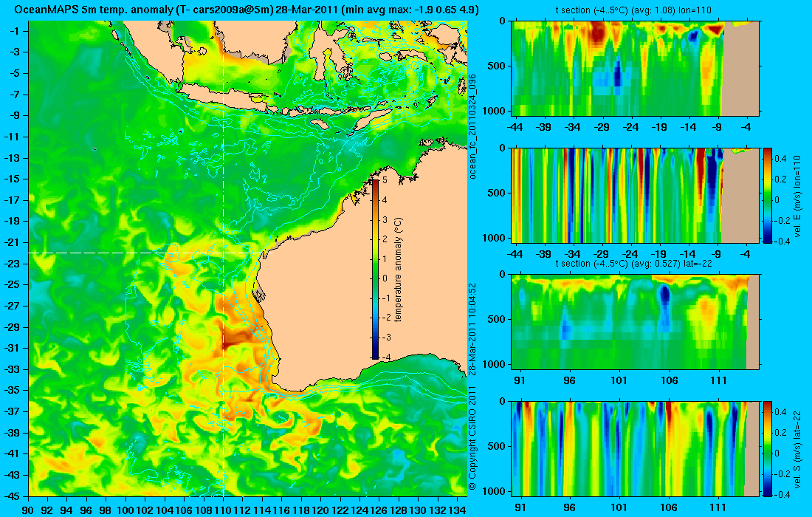
Task: Click the '-21' latitude label on main map axis
Action: 13,242
